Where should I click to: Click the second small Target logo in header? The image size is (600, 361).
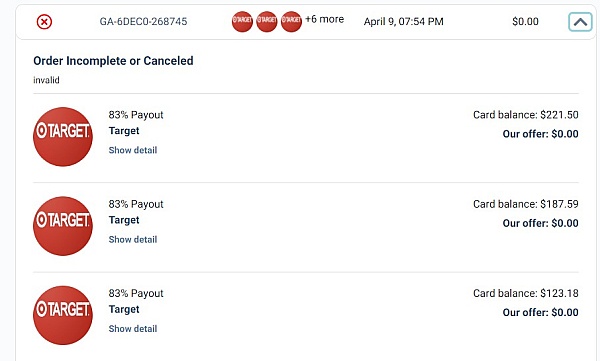[x=267, y=21]
